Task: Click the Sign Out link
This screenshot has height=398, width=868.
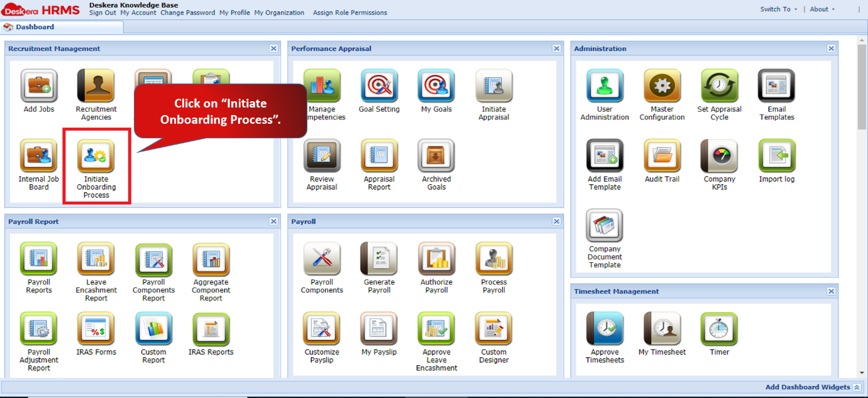Action: click(x=102, y=13)
